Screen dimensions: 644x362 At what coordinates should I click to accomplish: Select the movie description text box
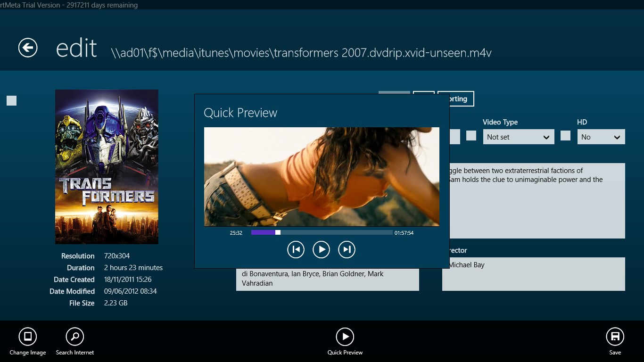pyautogui.click(x=533, y=200)
